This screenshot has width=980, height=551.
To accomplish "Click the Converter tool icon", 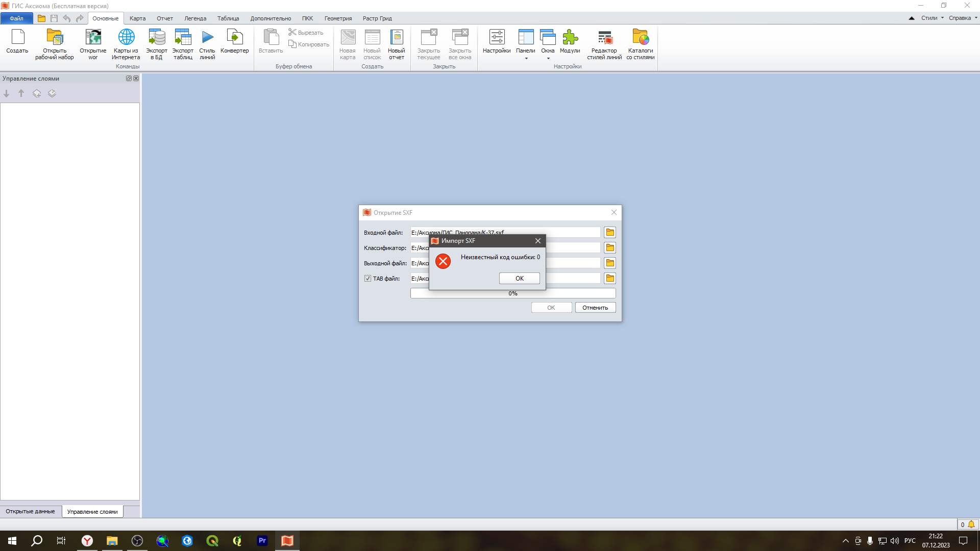I will (x=234, y=38).
